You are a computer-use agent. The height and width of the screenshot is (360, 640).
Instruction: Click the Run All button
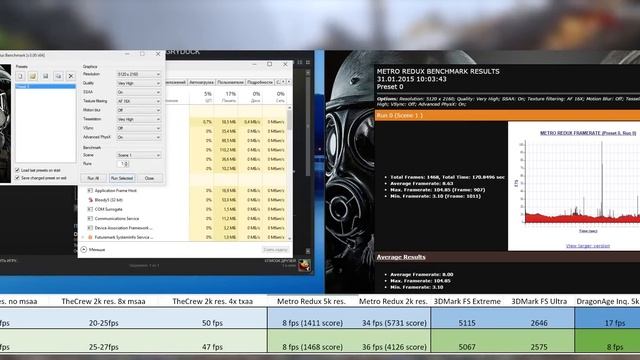coord(93,178)
